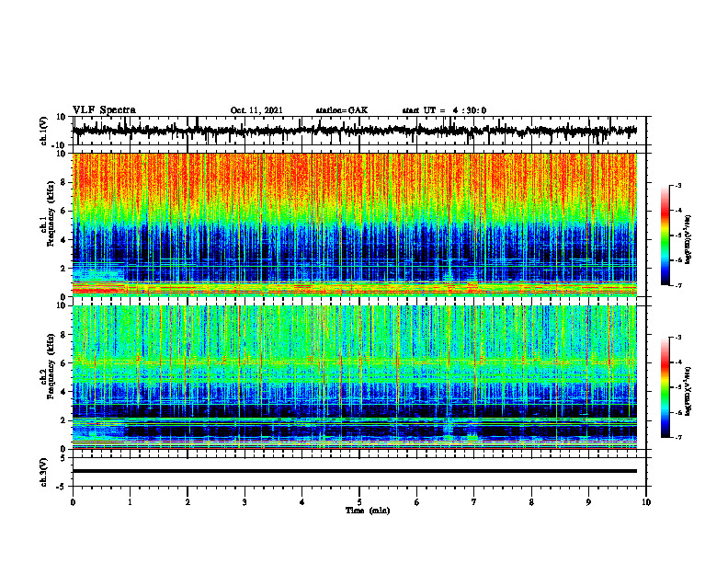Click the time axis tick label "6"

tap(417, 502)
